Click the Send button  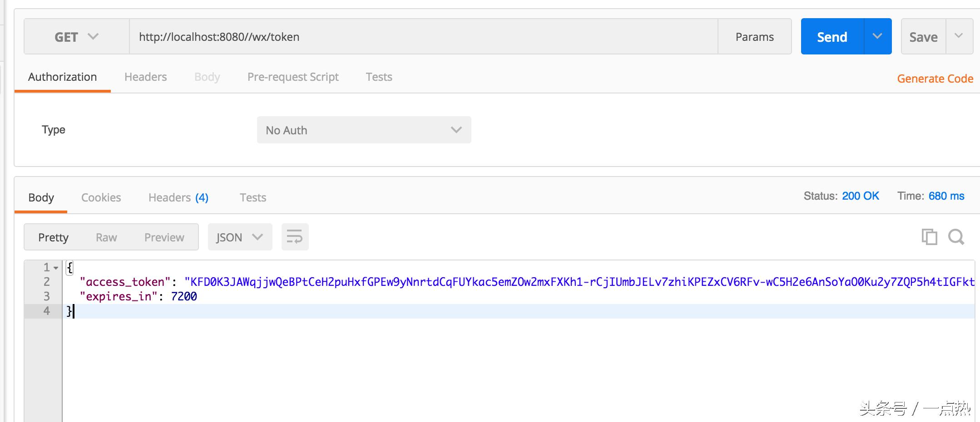(x=832, y=37)
